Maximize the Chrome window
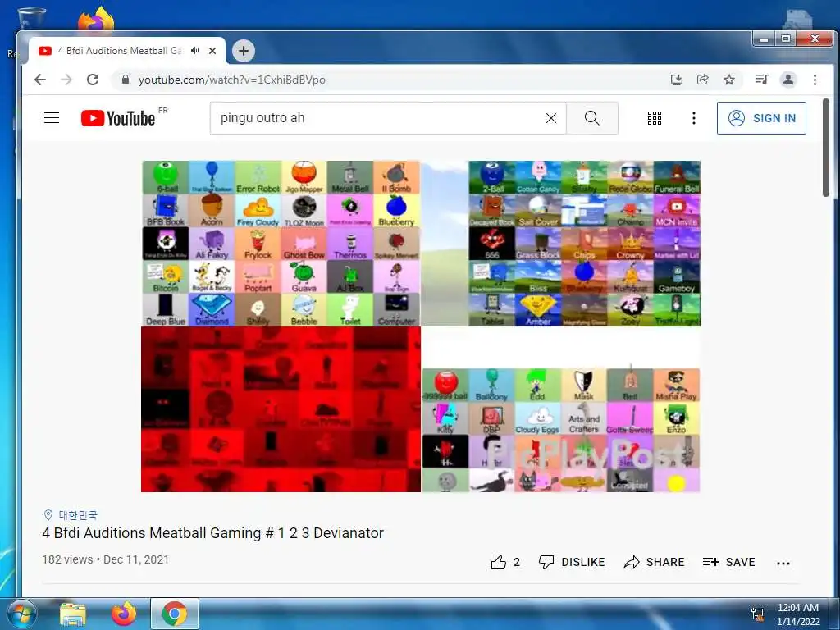 [785, 39]
